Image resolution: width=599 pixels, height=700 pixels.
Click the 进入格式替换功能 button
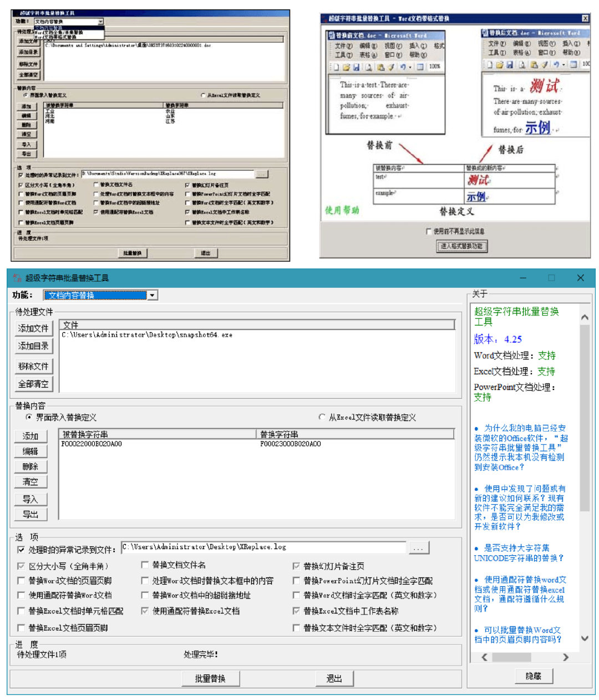click(x=462, y=246)
